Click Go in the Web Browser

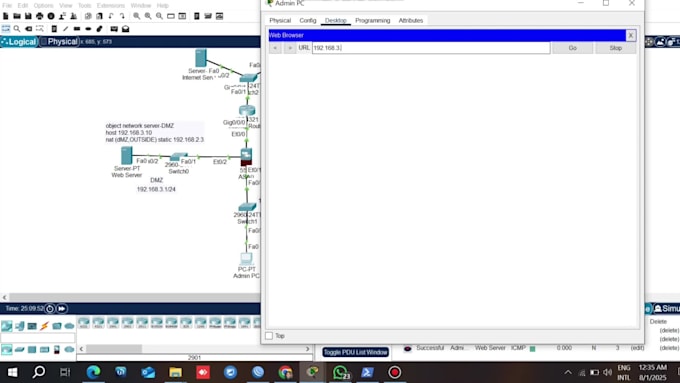click(572, 48)
